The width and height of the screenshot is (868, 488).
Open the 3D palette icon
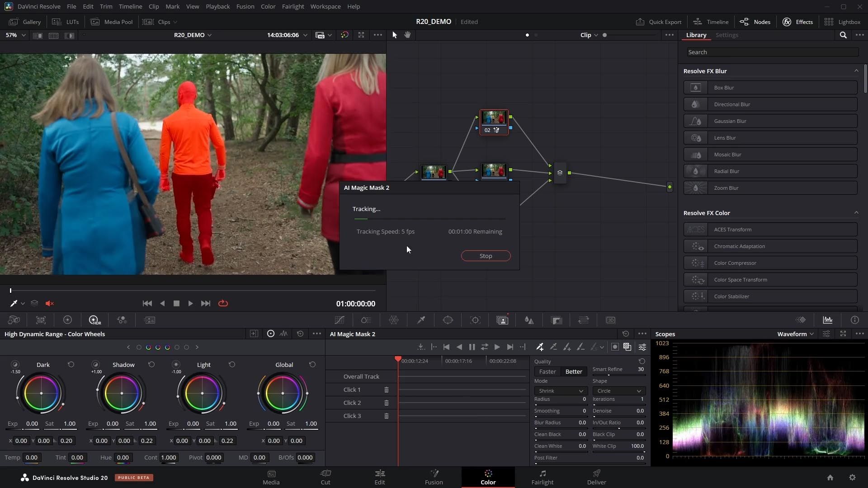(x=611, y=320)
